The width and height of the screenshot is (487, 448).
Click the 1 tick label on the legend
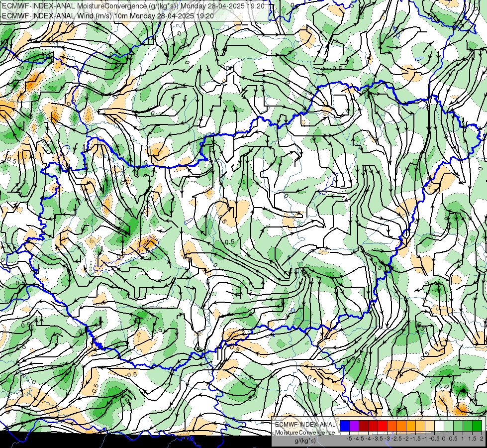[x=463, y=439]
